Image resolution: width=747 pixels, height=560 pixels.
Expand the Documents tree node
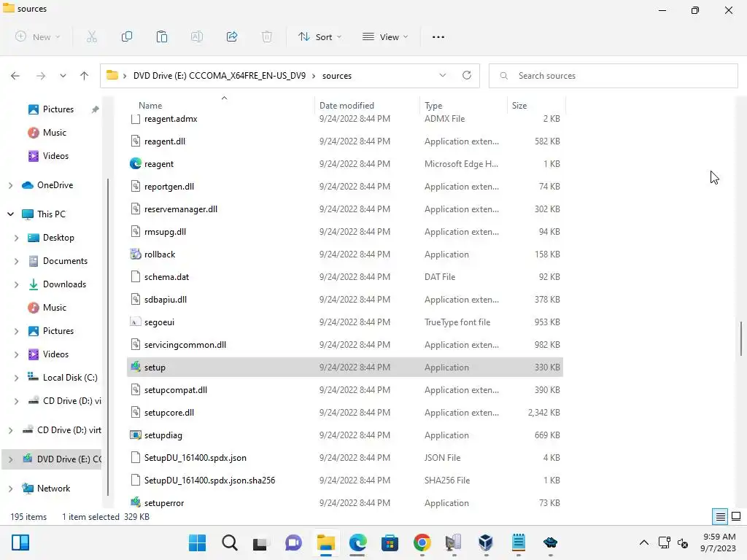17,261
